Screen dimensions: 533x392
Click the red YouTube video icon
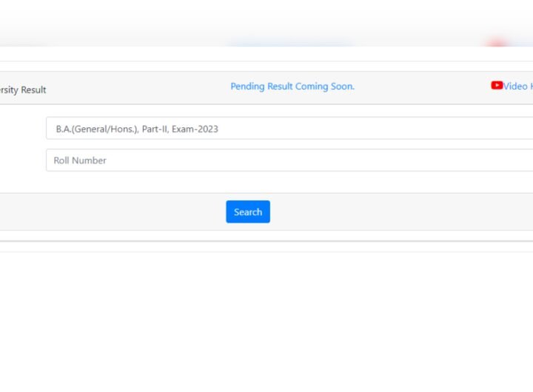pos(497,85)
